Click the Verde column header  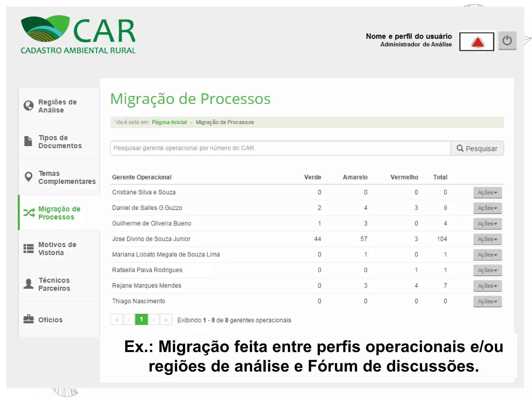(x=313, y=177)
